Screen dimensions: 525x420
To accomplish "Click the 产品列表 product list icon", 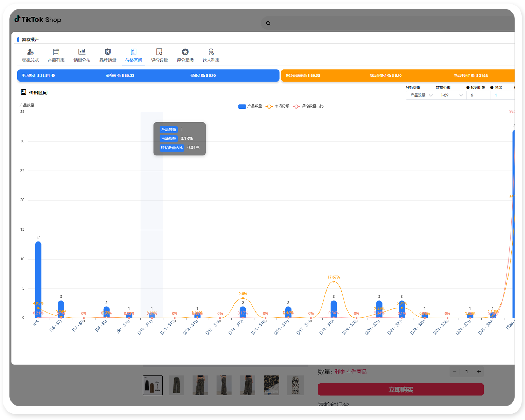I will click(56, 52).
